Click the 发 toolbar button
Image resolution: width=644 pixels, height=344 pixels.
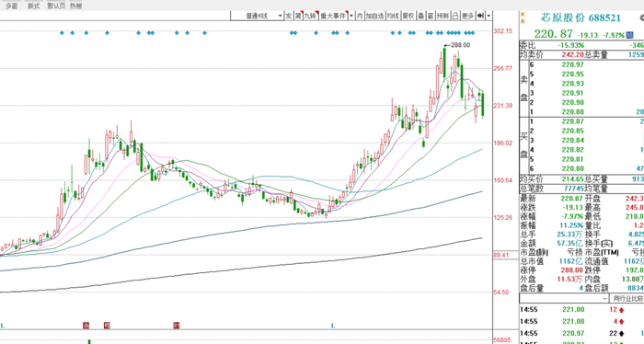(x=289, y=16)
